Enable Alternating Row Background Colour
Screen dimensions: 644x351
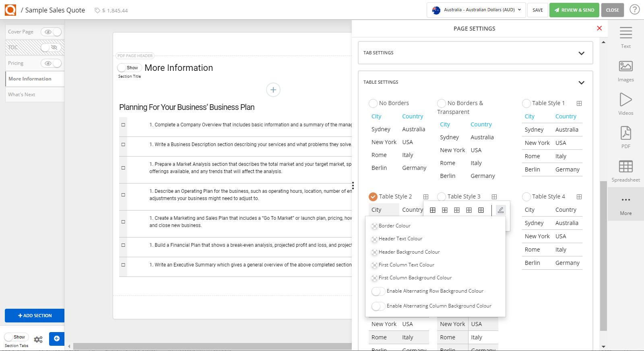click(378, 291)
